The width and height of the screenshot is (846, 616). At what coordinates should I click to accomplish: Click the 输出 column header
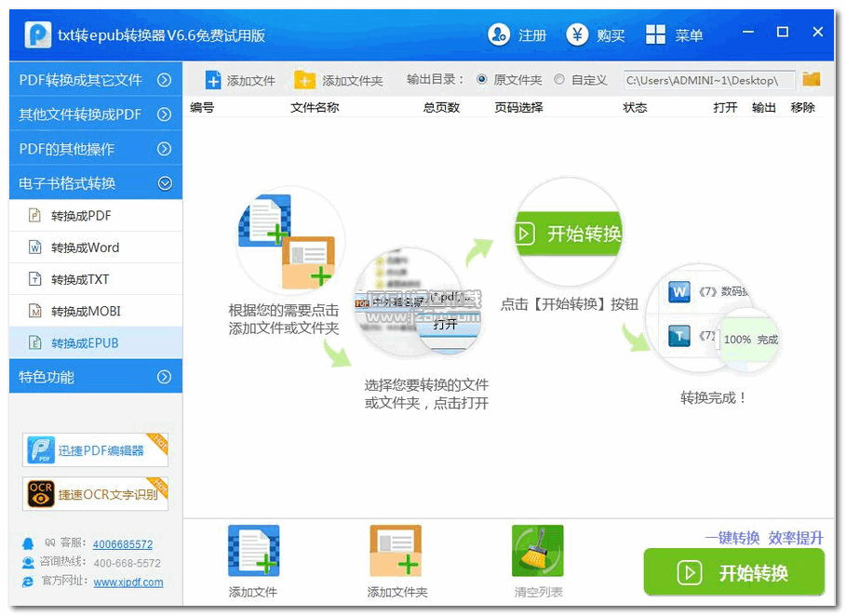click(764, 107)
